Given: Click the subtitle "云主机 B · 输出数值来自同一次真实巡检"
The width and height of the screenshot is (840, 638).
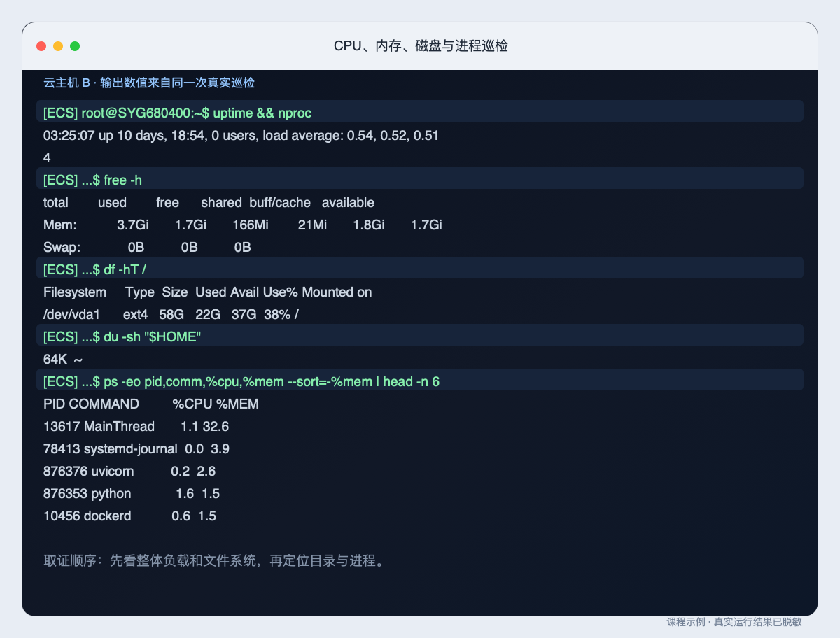Looking at the screenshot, I should click(x=149, y=83).
